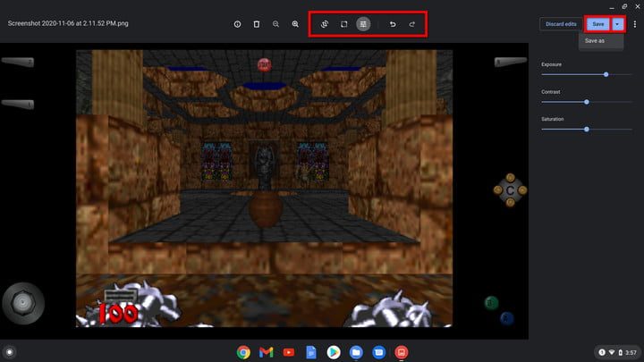
Task: Expand the Save dropdown arrow
Action: click(617, 24)
